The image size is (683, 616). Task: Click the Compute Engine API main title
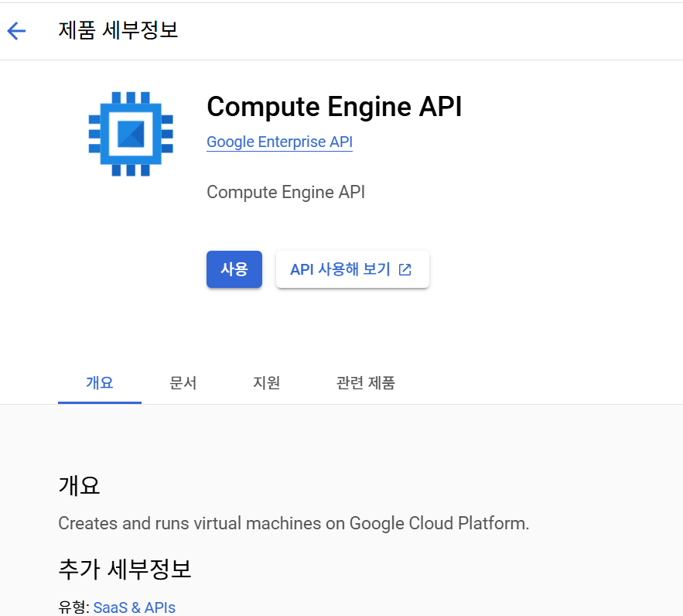tap(334, 107)
